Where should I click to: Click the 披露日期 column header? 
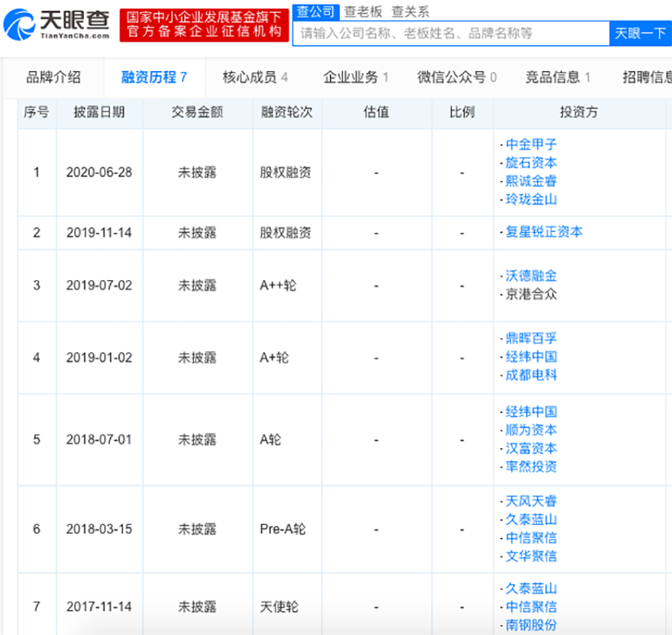pyautogui.click(x=99, y=112)
